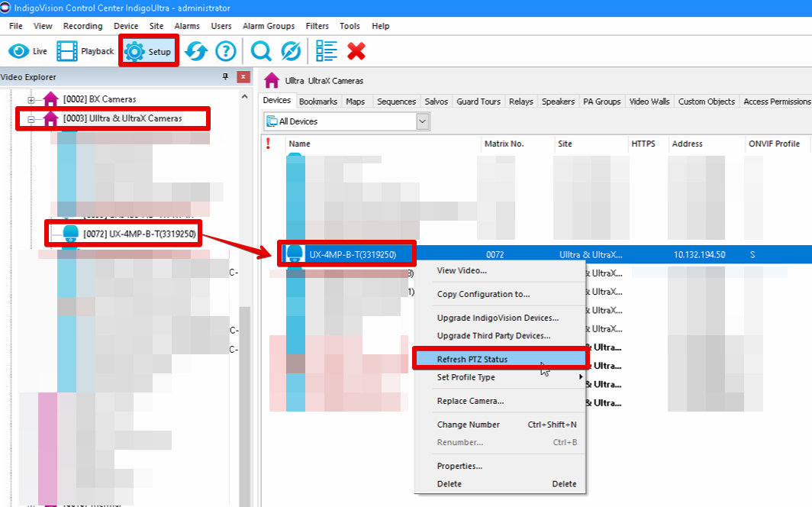Switch to the Bookmarks tab
This screenshot has width=812, height=507.
[x=318, y=102]
